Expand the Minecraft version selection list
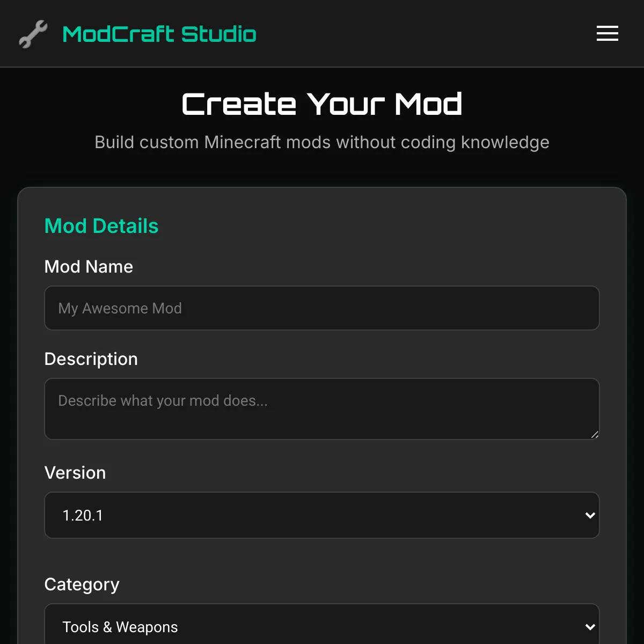Image resolution: width=644 pixels, height=644 pixels. (322, 515)
